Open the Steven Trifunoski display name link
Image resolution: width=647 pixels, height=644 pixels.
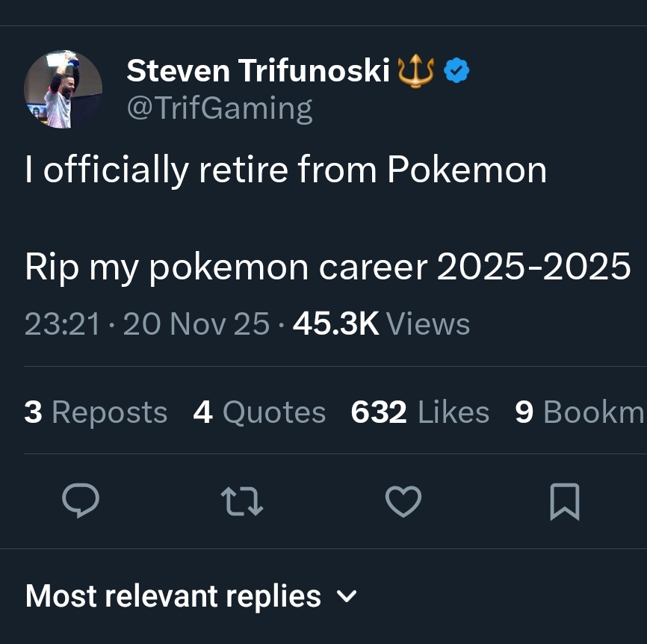[x=258, y=71]
